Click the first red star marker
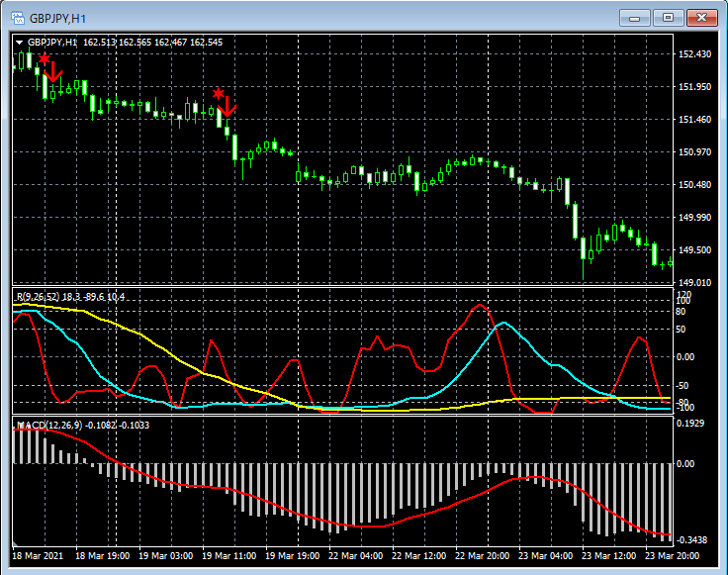728x575 pixels. point(45,59)
